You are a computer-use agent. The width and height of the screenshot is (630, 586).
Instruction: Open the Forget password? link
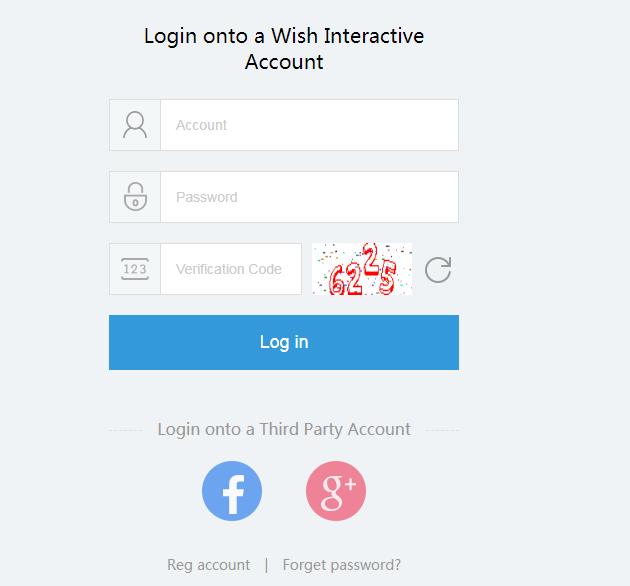click(x=342, y=565)
